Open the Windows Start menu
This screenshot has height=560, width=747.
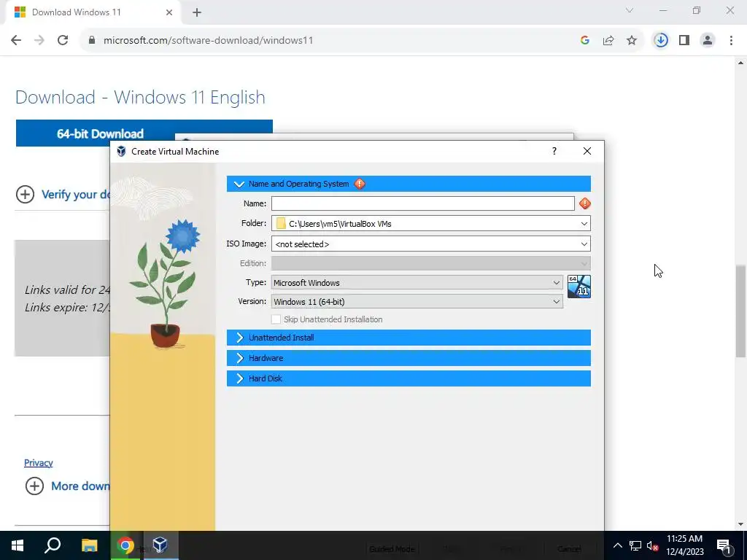pos(18,545)
